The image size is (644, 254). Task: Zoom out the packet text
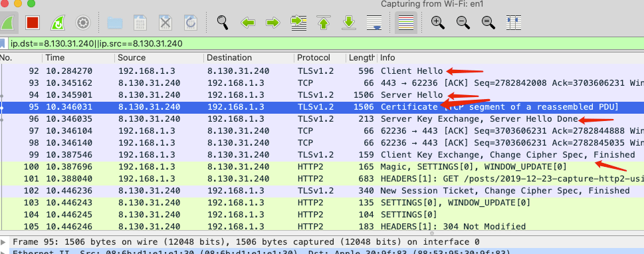(x=463, y=22)
